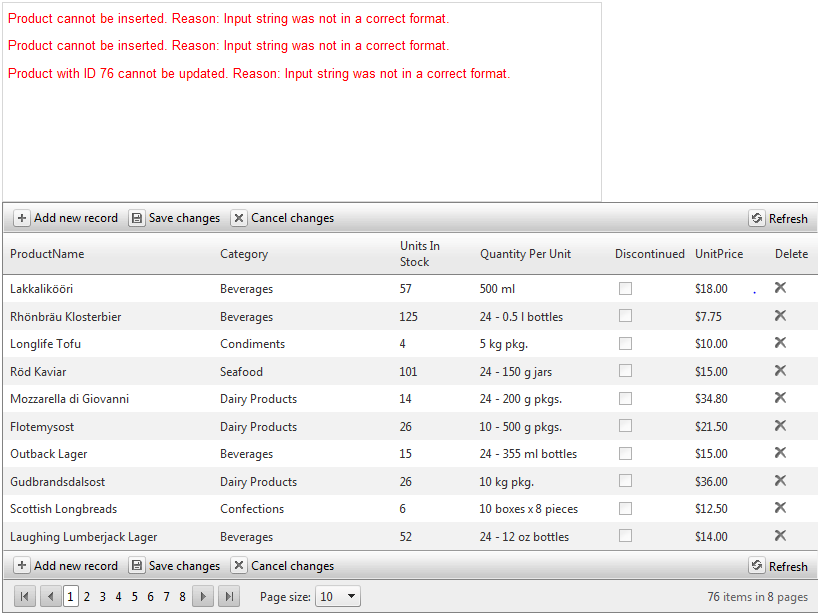Sort by the Category column header
Screen dimensions: 818x614
pyautogui.click(x=244, y=254)
